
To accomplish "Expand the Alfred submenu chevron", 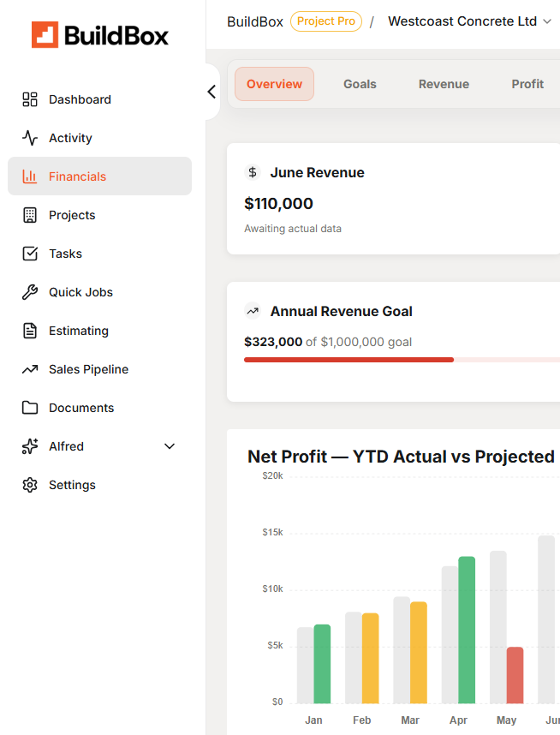I will tap(170, 446).
